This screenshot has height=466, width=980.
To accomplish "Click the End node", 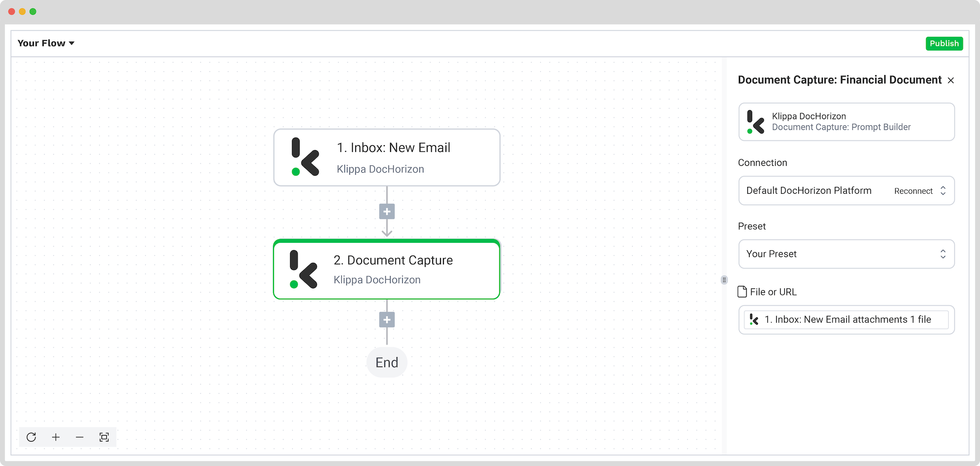I will [387, 362].
